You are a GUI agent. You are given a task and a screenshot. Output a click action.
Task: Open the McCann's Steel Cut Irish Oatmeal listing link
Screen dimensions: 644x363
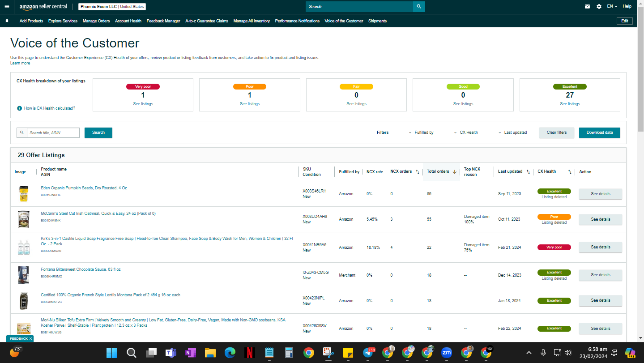click(x=98, y=214)
